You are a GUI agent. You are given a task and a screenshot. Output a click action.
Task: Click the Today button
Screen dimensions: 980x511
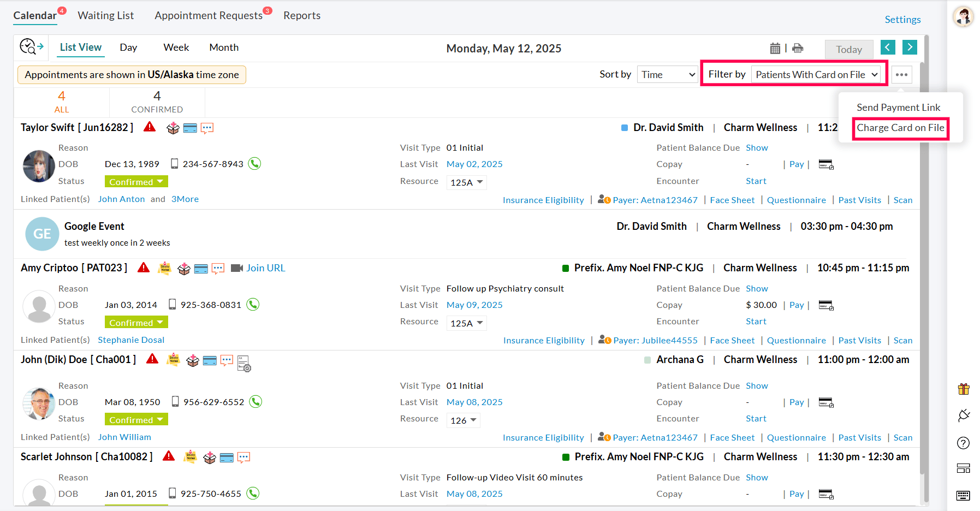[848, 50]
